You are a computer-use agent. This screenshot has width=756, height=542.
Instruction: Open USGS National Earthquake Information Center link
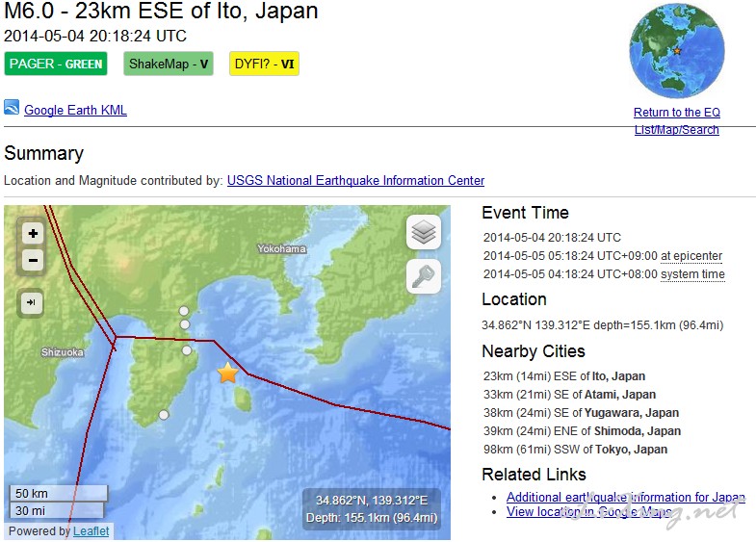coord(355,181)
